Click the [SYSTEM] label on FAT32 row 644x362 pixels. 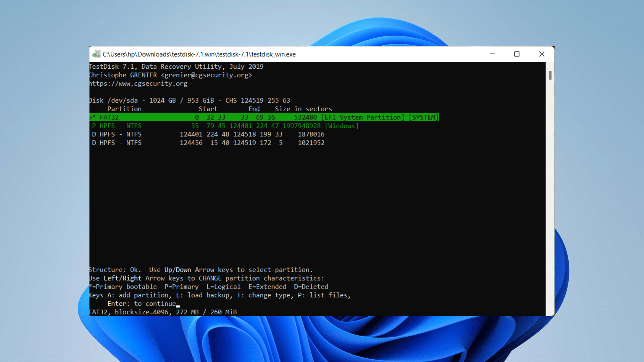coord(424,117)
